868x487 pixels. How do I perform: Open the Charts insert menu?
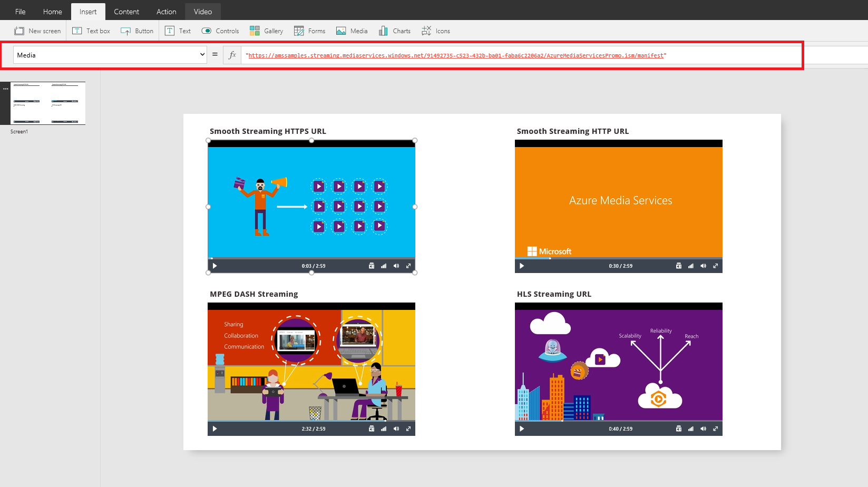tap(395, 31)
